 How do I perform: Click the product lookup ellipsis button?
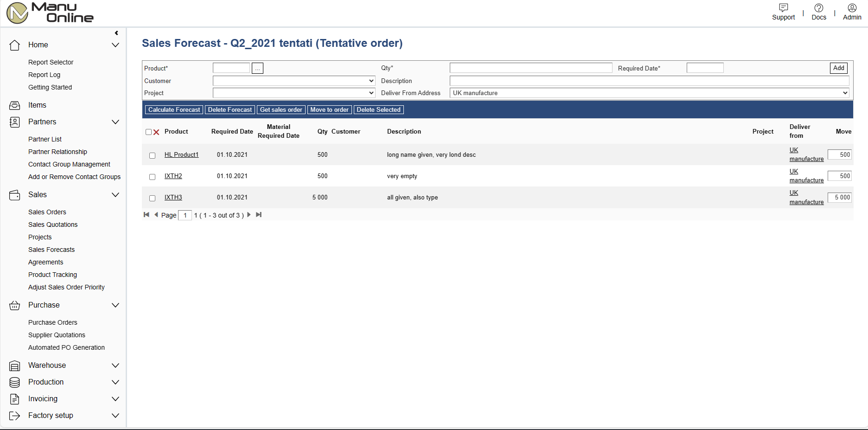[x=257, y=68]
